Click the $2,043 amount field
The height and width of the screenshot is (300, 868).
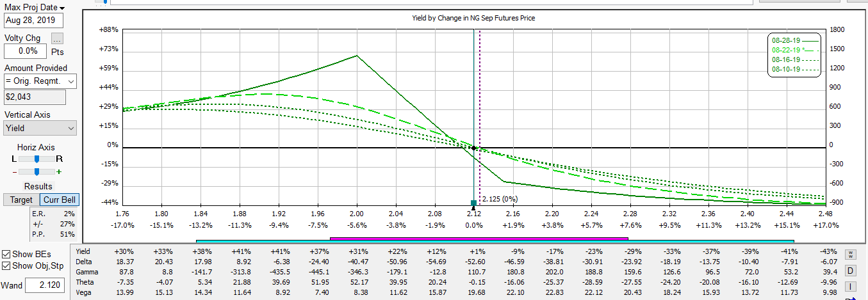[35, 97]
